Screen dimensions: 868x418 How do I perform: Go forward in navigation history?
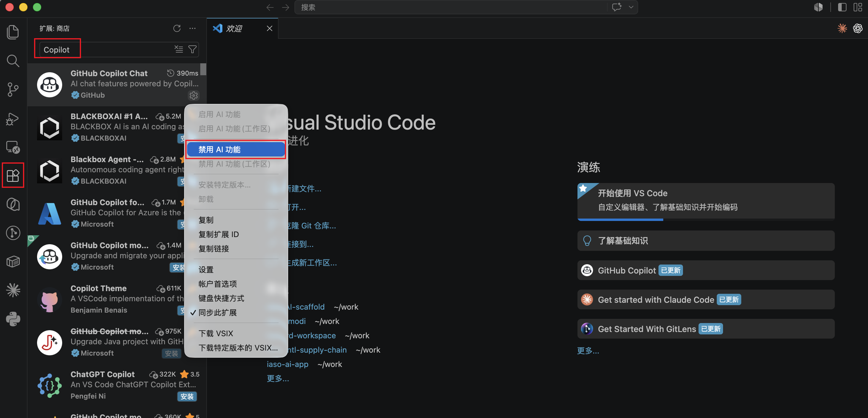[285, 7]
